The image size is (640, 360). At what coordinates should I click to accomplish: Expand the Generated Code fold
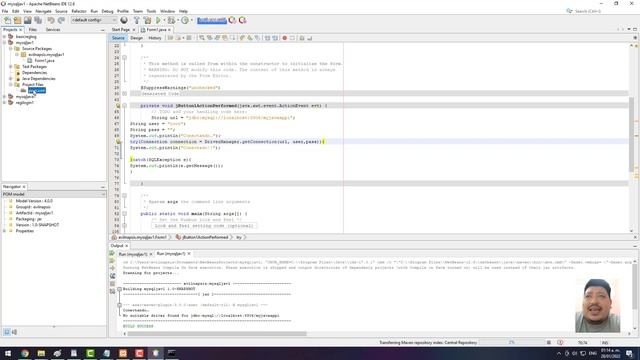pos(124,93)
